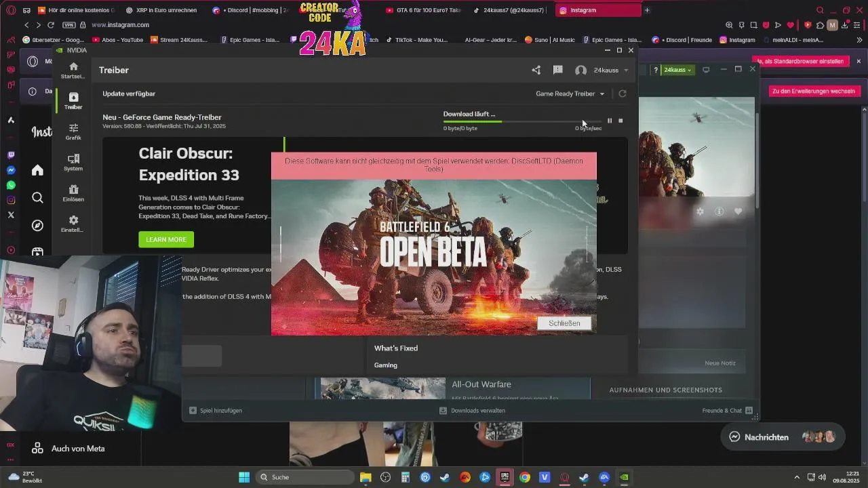Click the heart favorite icon in Steam window
The image size is (868, 488).
(738, 211)
